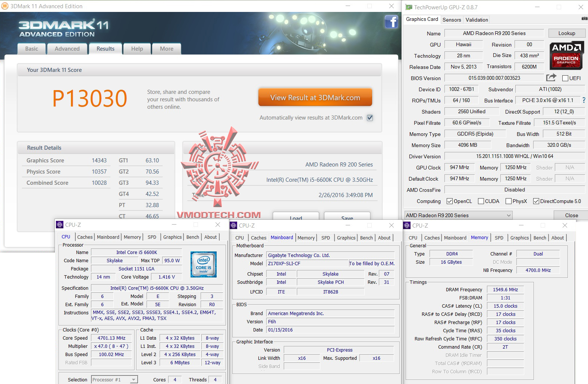Image resolution: width=588 pixels, height=384 pixels.
Task: Open Caches tab in CPU-Z Processor window
Action: (x=85, y=237)
